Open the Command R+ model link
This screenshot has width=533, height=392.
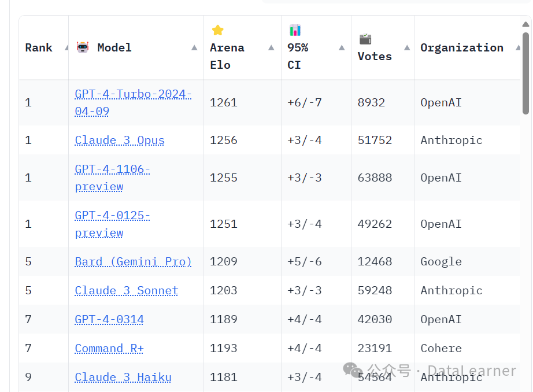(x=109, y=348)
